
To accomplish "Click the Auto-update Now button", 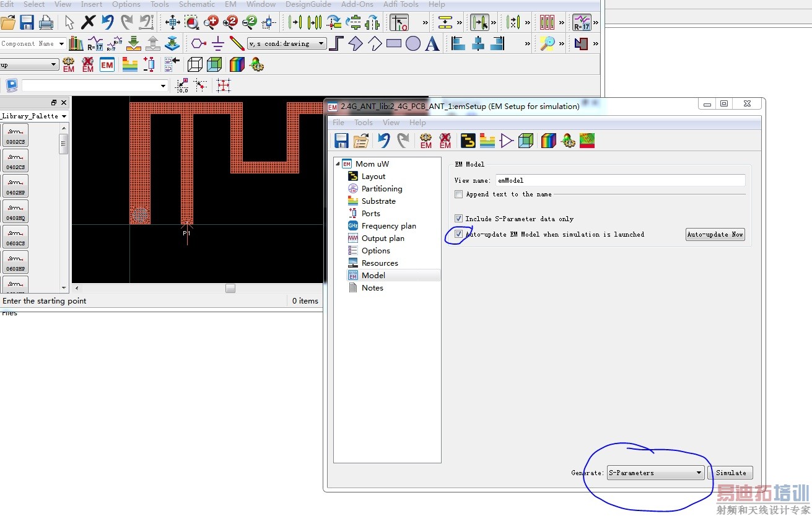I will coord(715,234).
